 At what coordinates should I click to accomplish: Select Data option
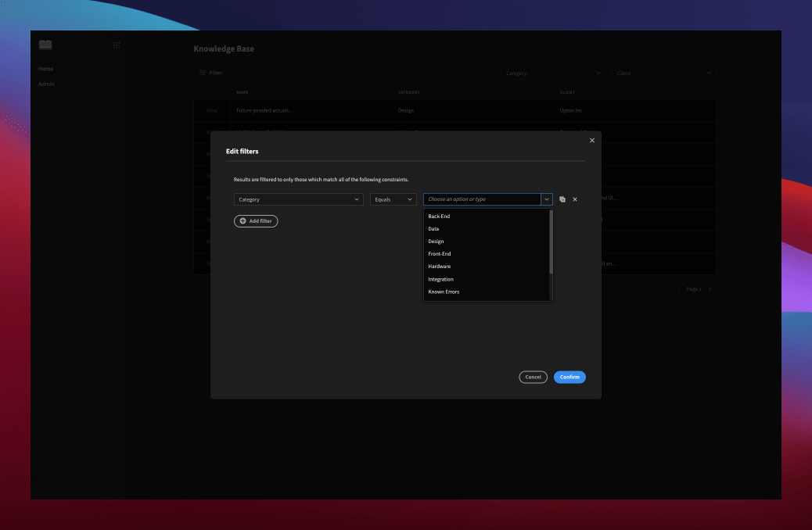tap(487, 229)
